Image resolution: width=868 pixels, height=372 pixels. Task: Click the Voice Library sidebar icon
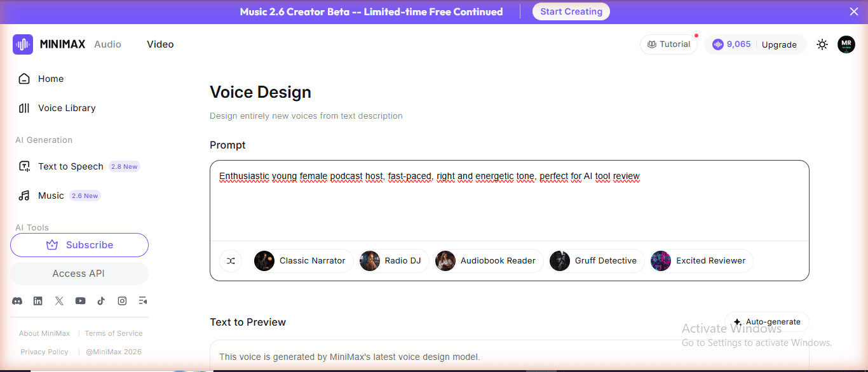(x=24, y=108)
